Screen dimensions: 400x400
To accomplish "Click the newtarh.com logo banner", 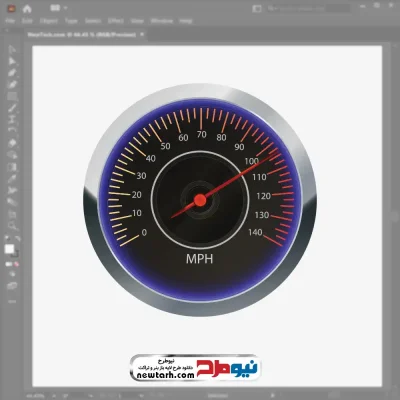I will (195, 368).
